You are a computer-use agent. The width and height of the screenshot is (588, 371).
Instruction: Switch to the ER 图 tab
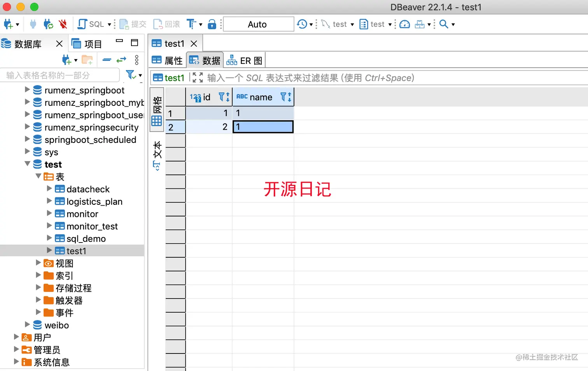pos(245,61)
